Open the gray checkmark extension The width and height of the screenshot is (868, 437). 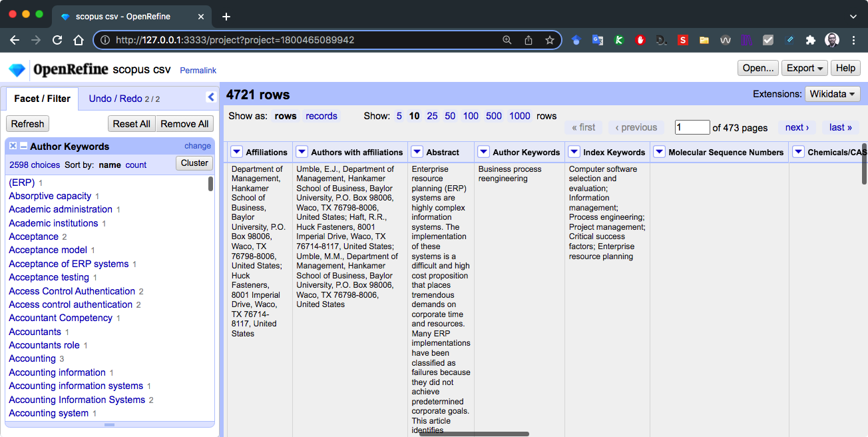tap(768, 40)
